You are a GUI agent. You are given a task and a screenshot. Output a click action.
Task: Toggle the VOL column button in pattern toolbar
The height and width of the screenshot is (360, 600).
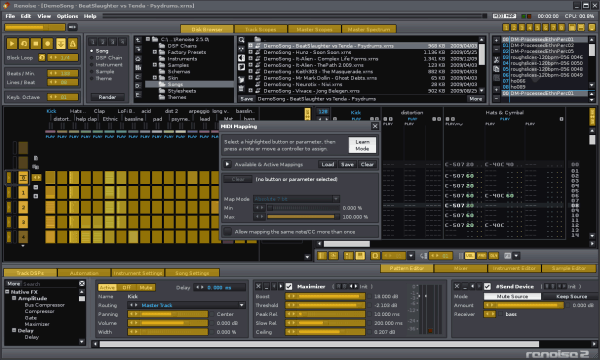(470, 256)
